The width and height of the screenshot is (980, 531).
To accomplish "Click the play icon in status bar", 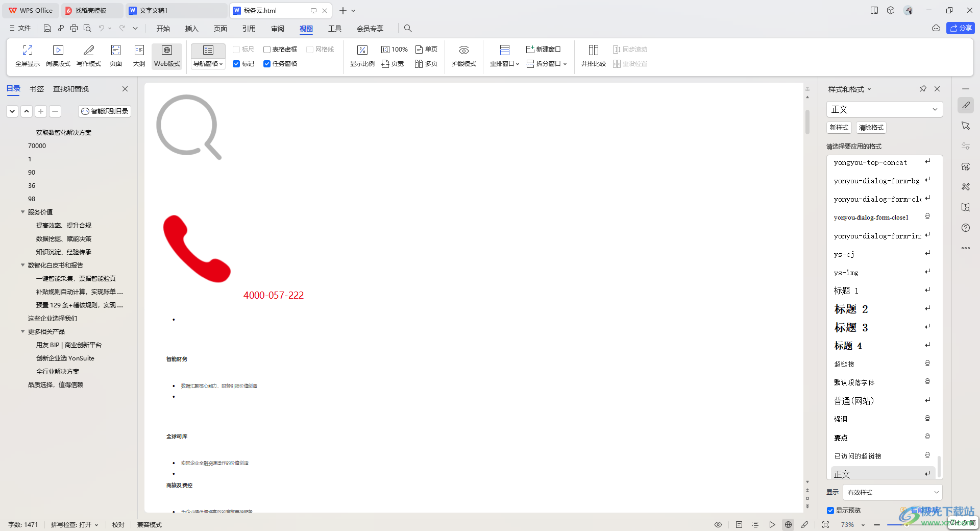I will click(x=772, y=525).
